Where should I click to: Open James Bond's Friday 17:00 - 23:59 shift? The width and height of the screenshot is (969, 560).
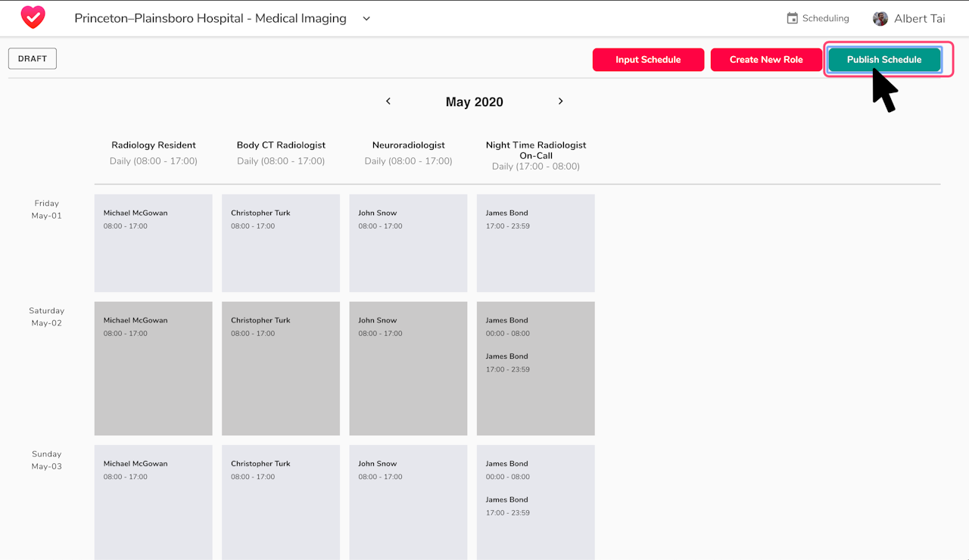(x=535, y=242)
